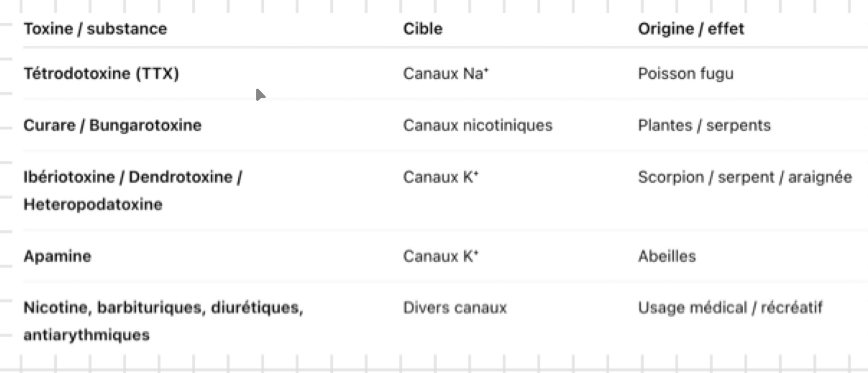This screenshot has width=868, height=373.
Task: Select the 'Apamine' cell
Action: (x=57, y=257)
